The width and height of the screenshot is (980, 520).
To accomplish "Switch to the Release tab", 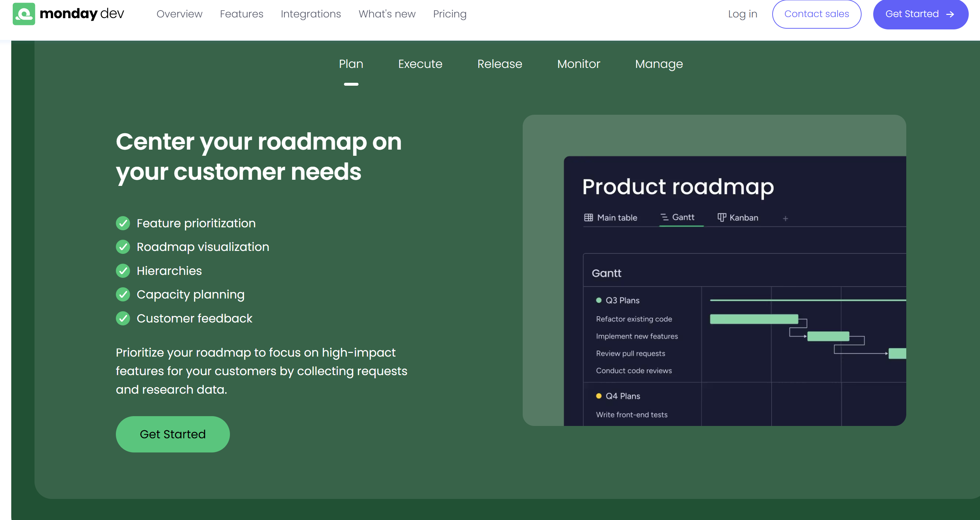I will coord(499,64).
